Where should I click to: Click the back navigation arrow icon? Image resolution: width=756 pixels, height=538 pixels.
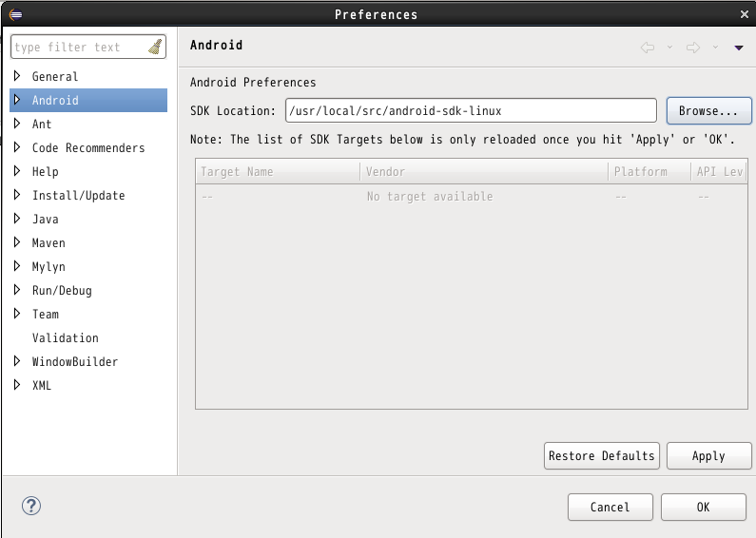coord(648,48)
